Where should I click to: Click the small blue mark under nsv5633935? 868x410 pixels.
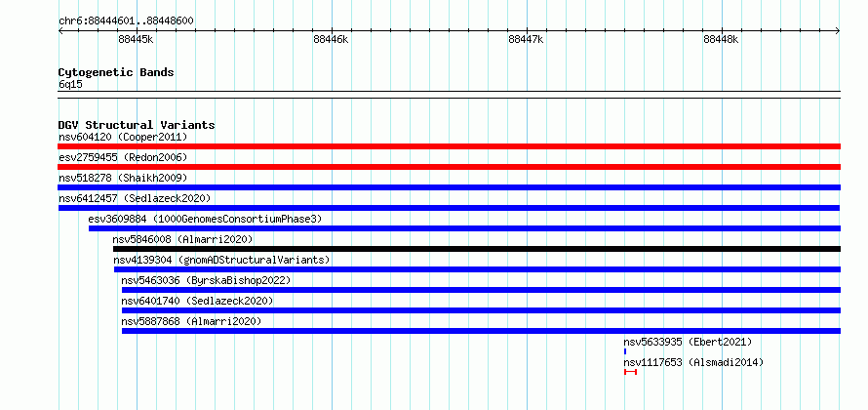(x=625, y=351)
